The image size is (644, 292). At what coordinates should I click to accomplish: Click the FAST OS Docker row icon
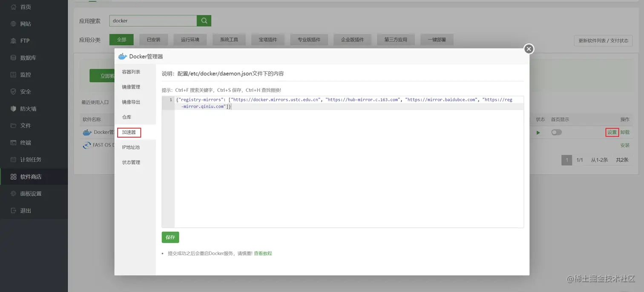[x=87, y=145]
